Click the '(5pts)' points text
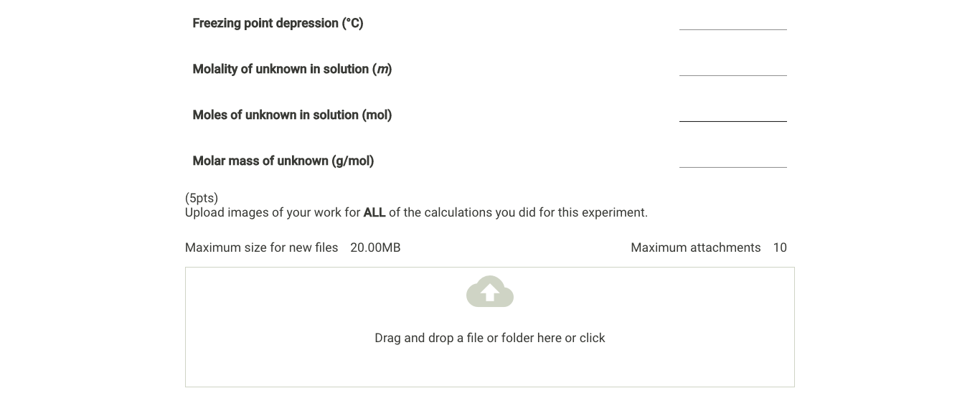Image resolution: width=980 pixels, height=411 pixels. pyautogui.click(x=202, y=198)
